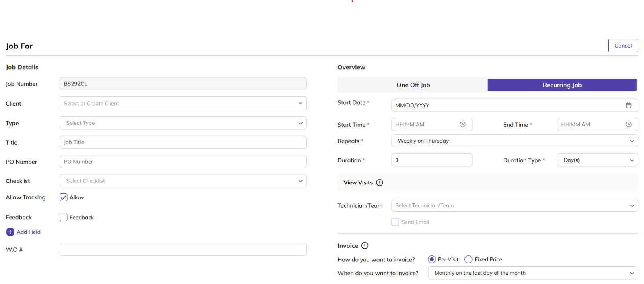Open the Select or Create Client dropdown
This screenshot has height=284, width=644.
(183, 104)
